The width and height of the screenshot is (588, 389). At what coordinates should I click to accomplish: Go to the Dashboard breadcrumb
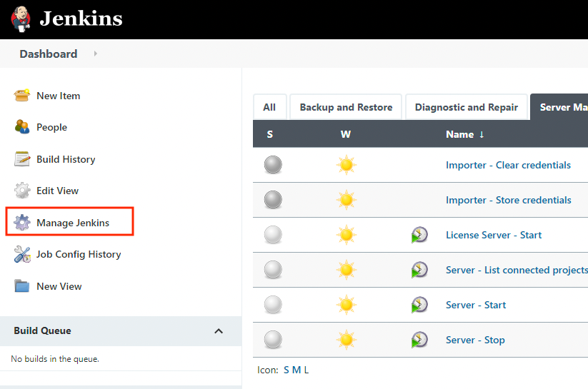49,54
